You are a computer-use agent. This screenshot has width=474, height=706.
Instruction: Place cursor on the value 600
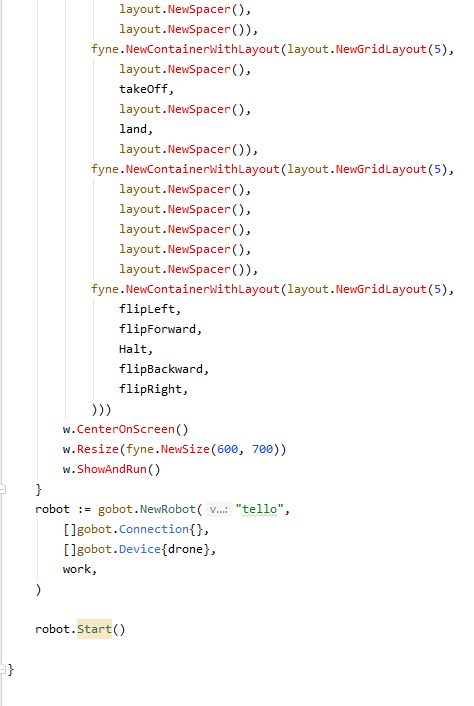coord(227,449)
